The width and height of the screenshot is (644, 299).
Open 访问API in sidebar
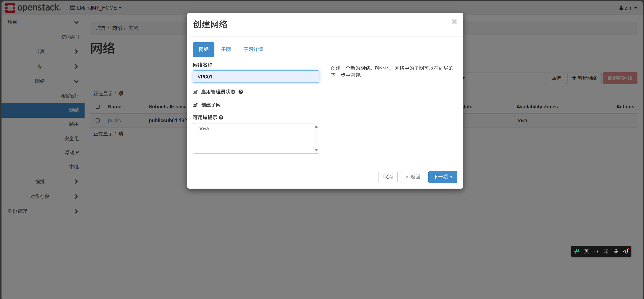(x=70, y=37)
